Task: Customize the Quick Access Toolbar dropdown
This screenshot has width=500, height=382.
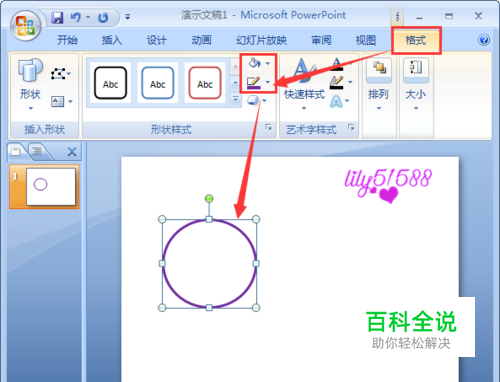Action: pyautogui.click(x=127, y=17)
